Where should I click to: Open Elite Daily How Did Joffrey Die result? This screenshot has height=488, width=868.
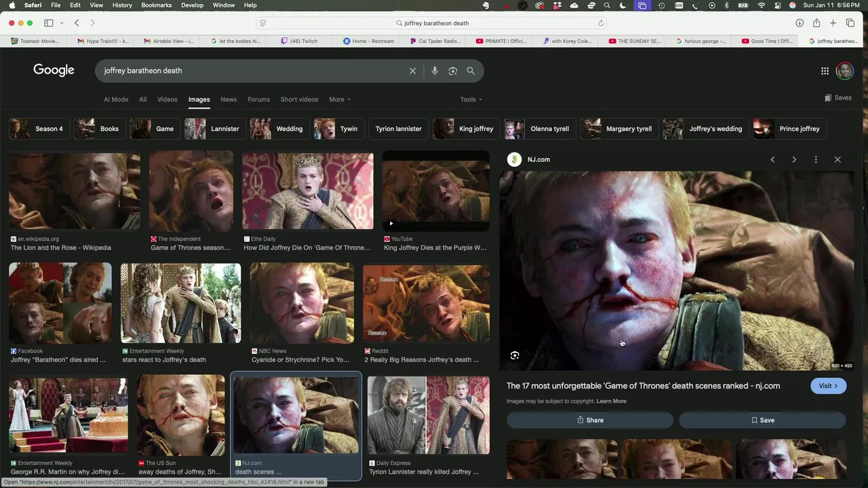(x=308, y=203)
